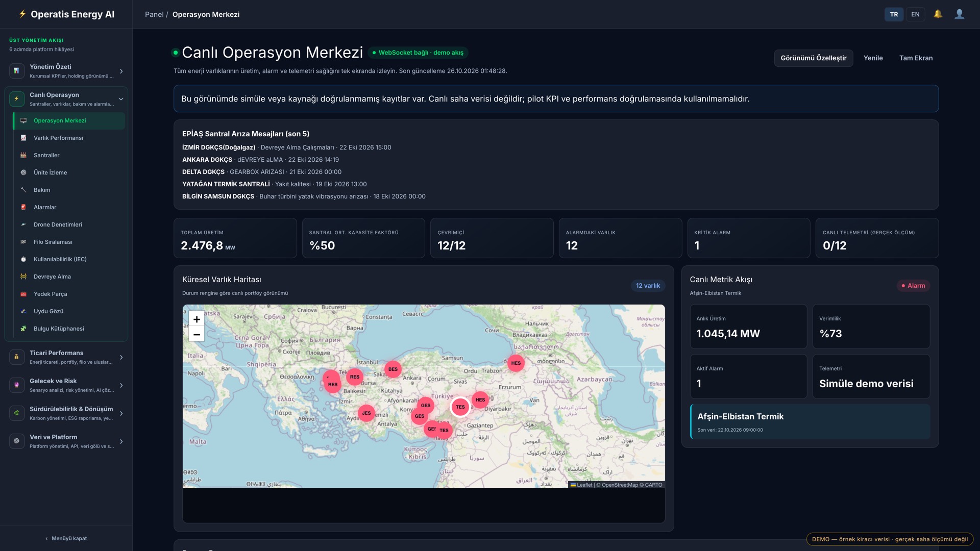The width and height of the screenshot is (980, 551).
Task: Open Santraller in sidebar
Action: 69,156
